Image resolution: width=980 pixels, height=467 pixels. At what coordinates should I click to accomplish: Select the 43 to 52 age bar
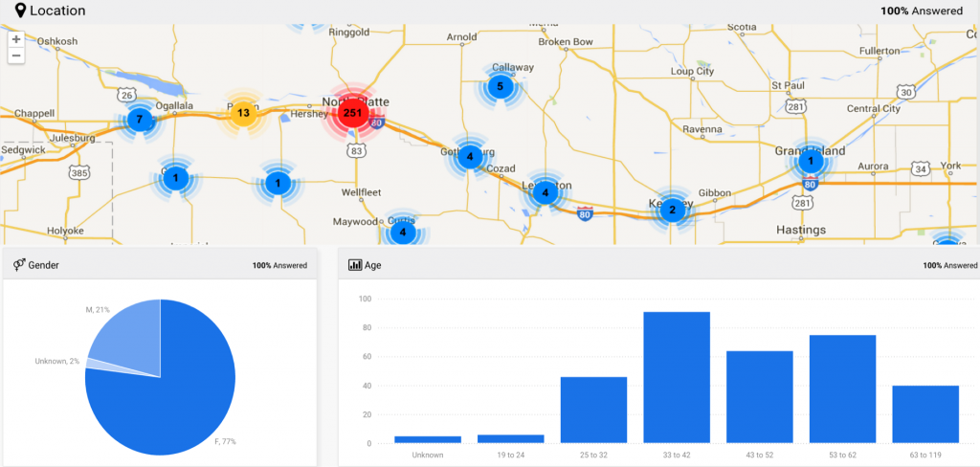point(759,396)
